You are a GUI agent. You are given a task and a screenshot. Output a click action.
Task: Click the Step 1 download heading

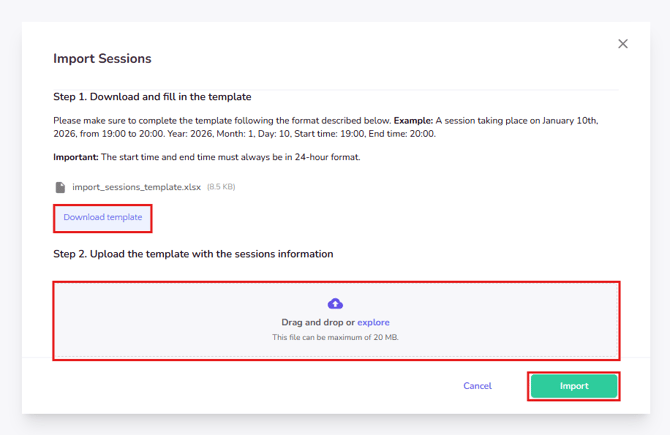(x=152, y=97)
